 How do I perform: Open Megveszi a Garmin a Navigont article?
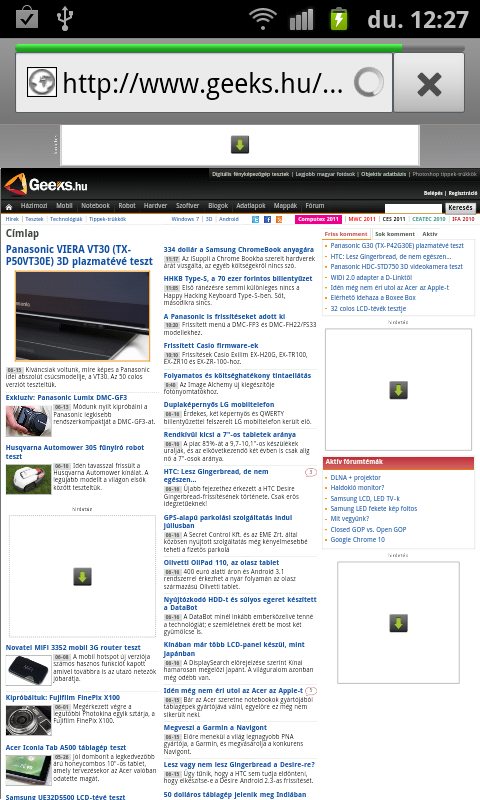(x=215, y=728)
